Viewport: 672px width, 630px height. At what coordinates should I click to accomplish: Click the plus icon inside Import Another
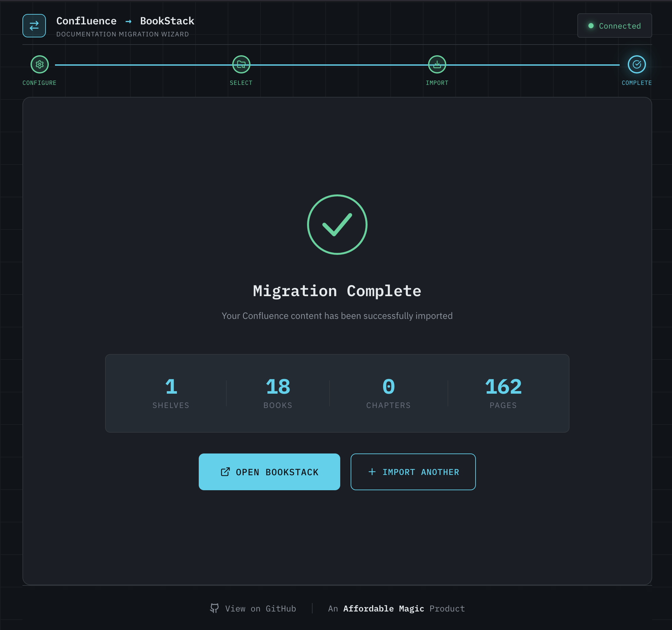pyautogui.click(x=372, y=472)
